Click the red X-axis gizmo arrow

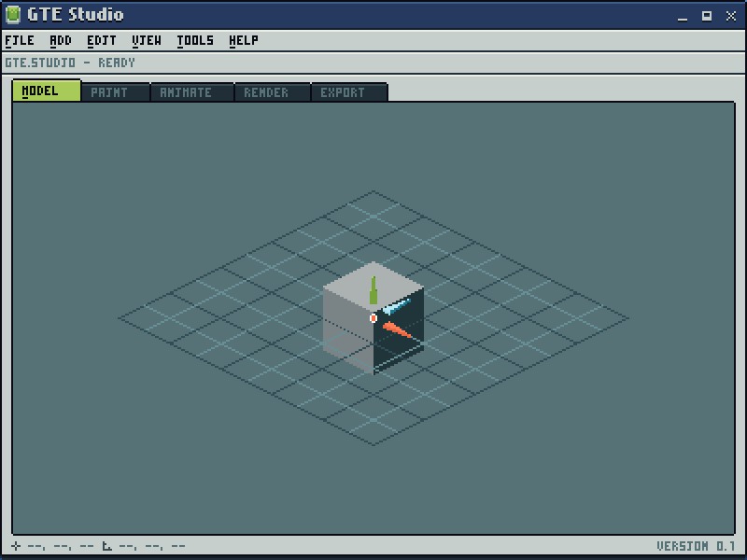click(397, 329)
